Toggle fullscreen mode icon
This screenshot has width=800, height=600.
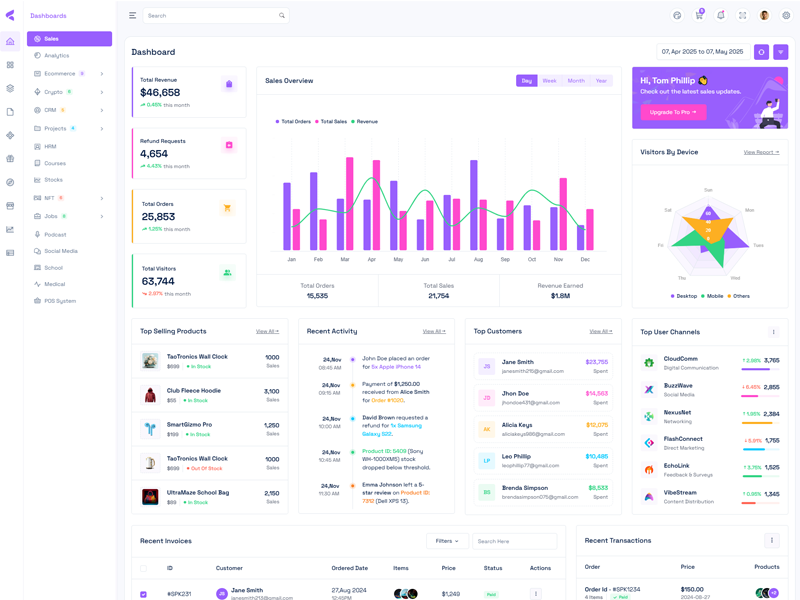[742, 16]
